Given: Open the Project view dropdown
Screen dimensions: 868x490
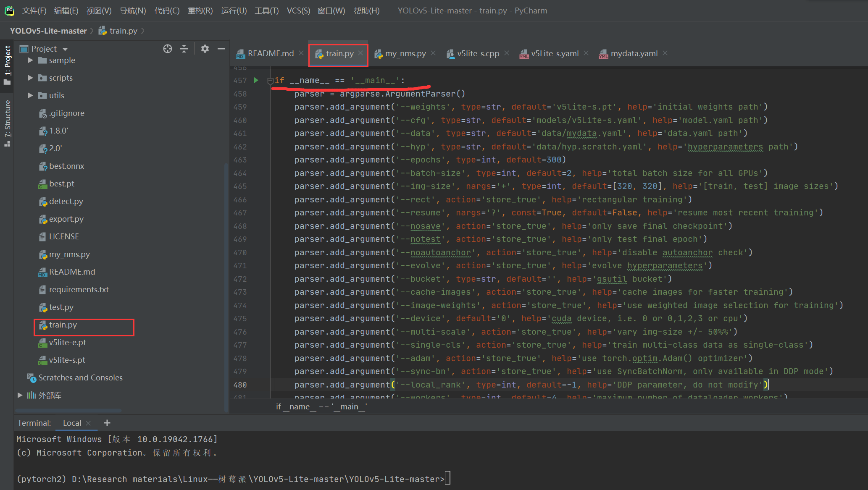Looking at the screenshot, I should [x=65, y=49].
